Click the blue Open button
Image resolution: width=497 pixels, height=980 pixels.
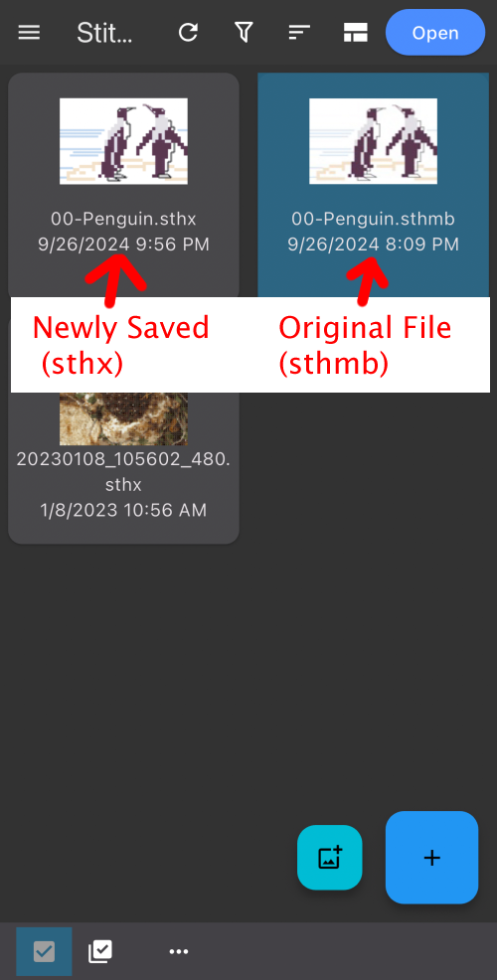tap(435, 33)
